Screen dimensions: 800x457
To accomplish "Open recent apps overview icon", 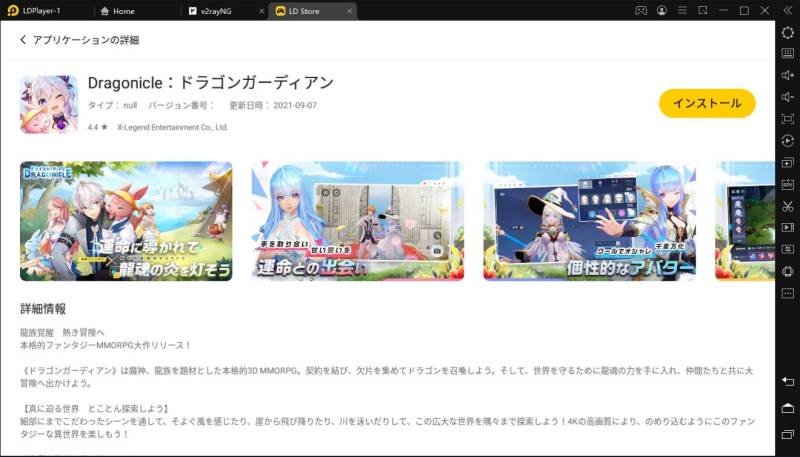I will [788, 435].
